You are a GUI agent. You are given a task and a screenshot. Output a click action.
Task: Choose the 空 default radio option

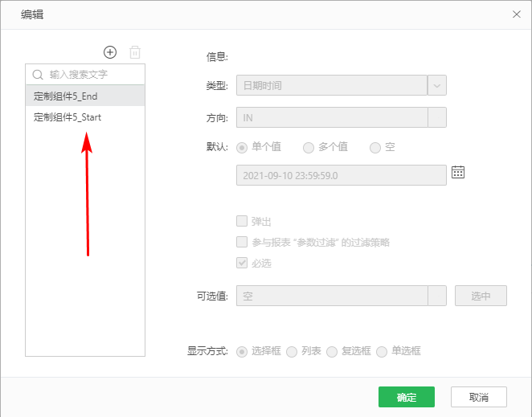tap(374, 148)
